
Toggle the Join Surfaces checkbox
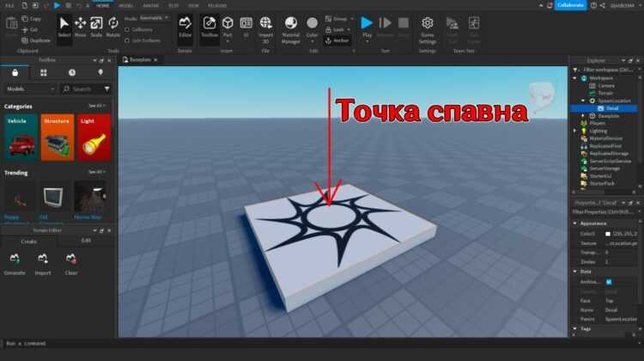coord(127,40)
